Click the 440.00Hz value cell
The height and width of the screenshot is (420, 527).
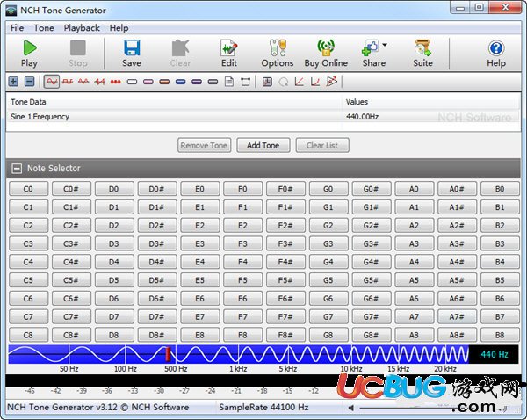pyautogui.click(x=362, y=117)
